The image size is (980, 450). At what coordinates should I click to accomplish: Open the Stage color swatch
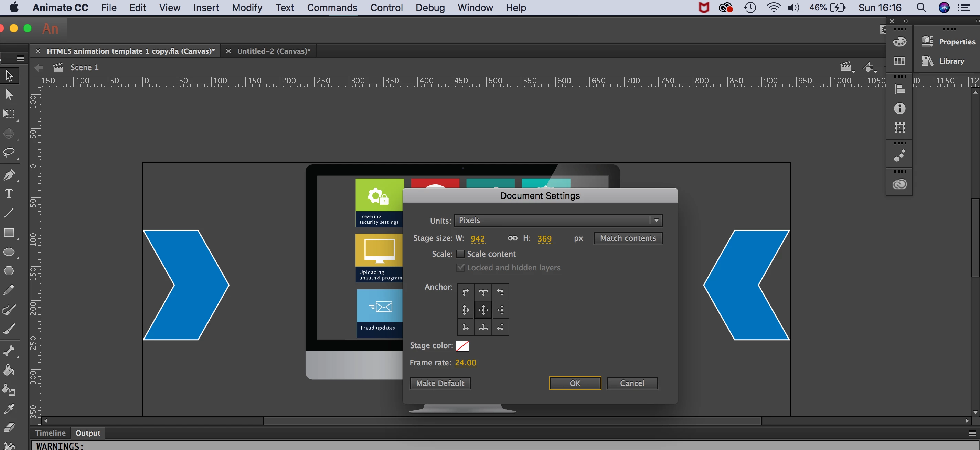[462, 346]
